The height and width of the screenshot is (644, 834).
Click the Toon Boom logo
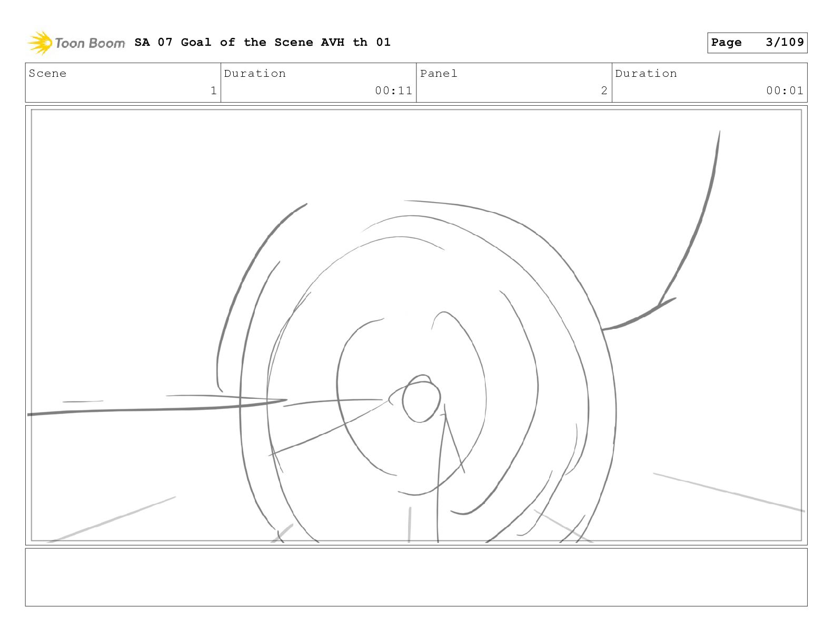click(76, 43)
